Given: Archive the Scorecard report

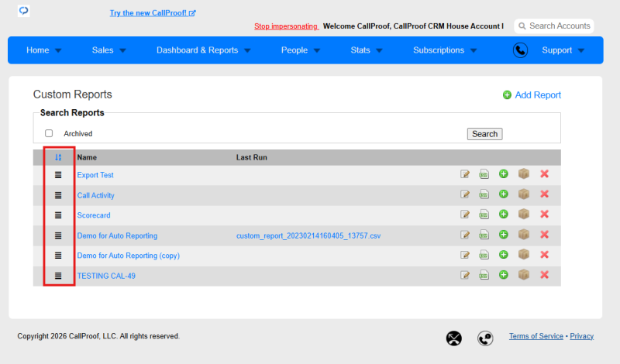Looking at the screenshot, I should click(524, 214).
